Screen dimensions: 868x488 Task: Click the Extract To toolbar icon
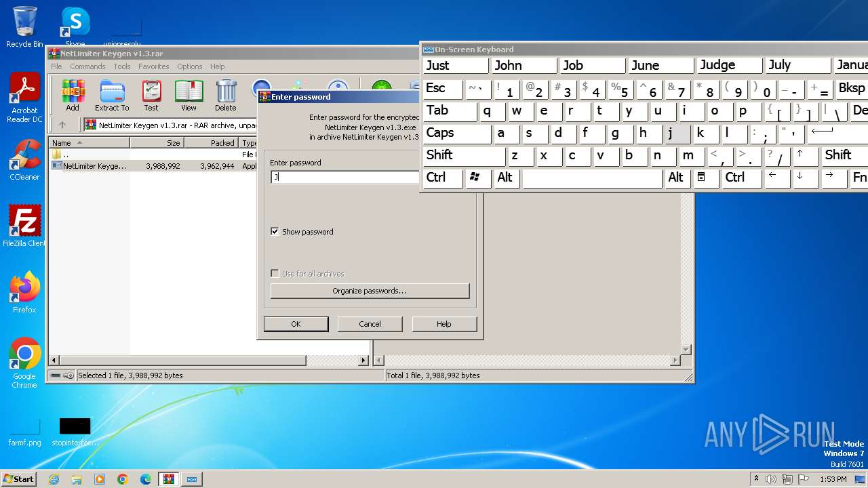coord(112,96)
